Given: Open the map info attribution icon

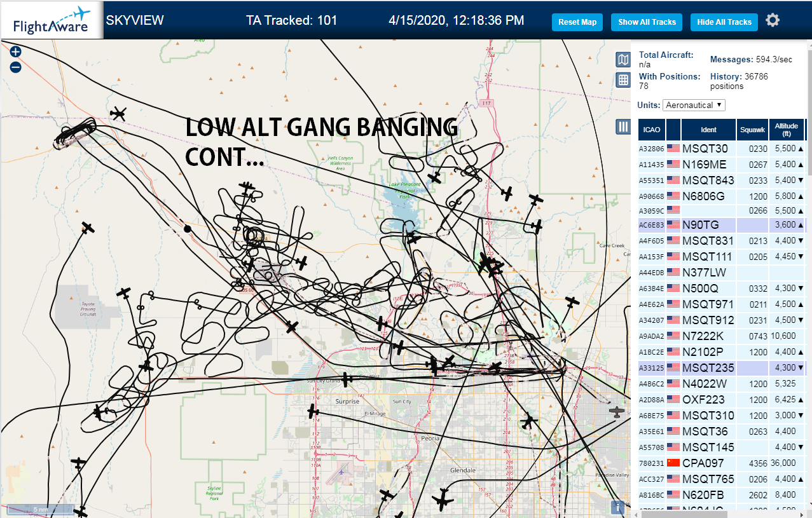Looking at the screenshot, I should [617, 507].
